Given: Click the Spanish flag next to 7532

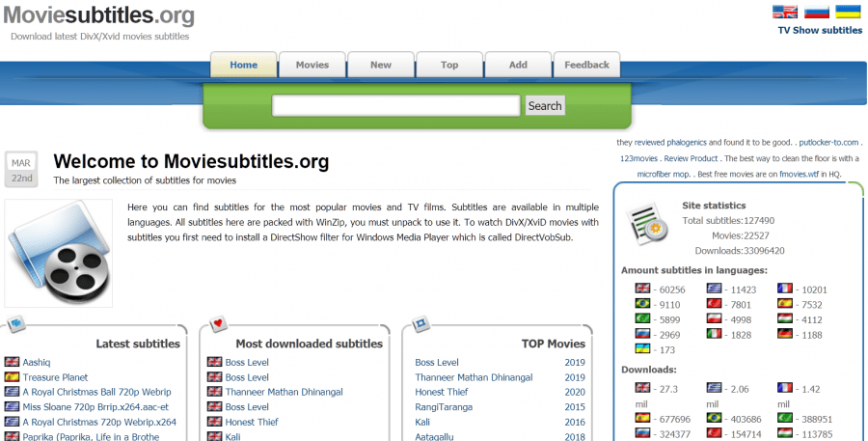Looking at the screenshot, I should 785,303.
